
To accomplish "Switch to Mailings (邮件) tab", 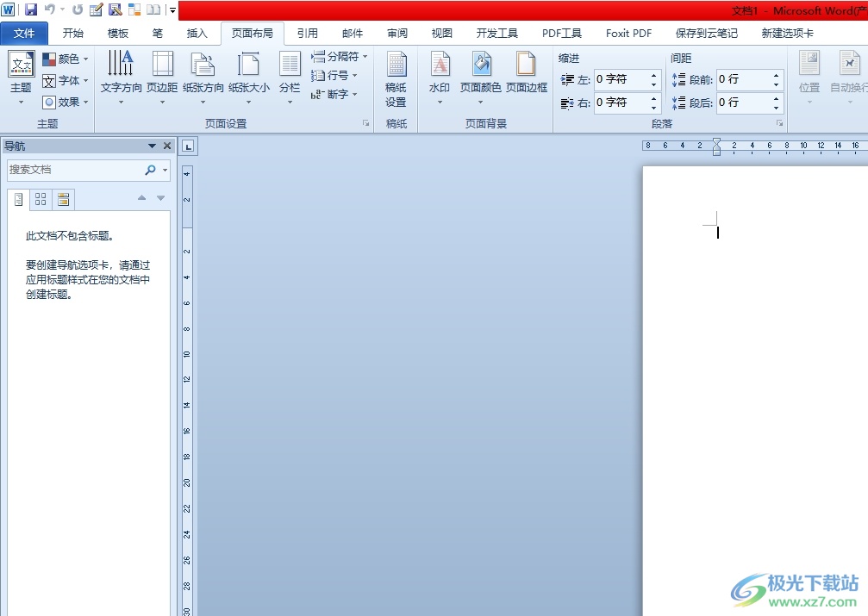I will [x=352, y=34].
